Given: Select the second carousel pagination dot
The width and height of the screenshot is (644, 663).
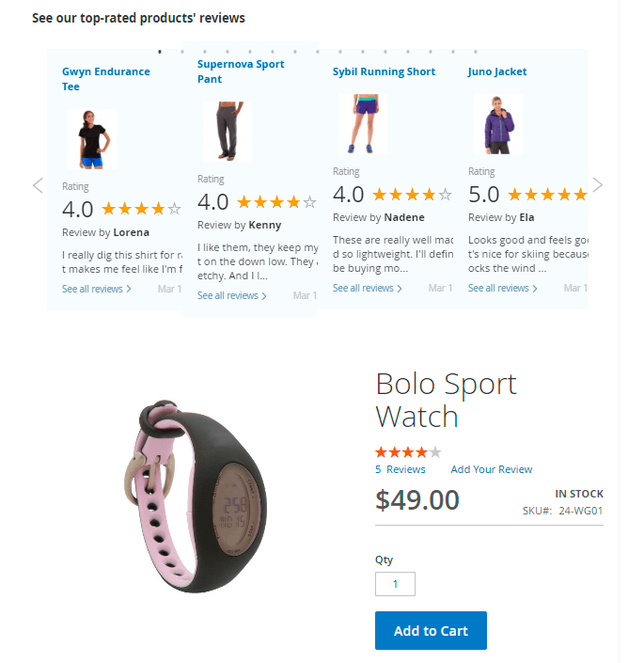Looking at the screenshot, I should tap(182, 52).
